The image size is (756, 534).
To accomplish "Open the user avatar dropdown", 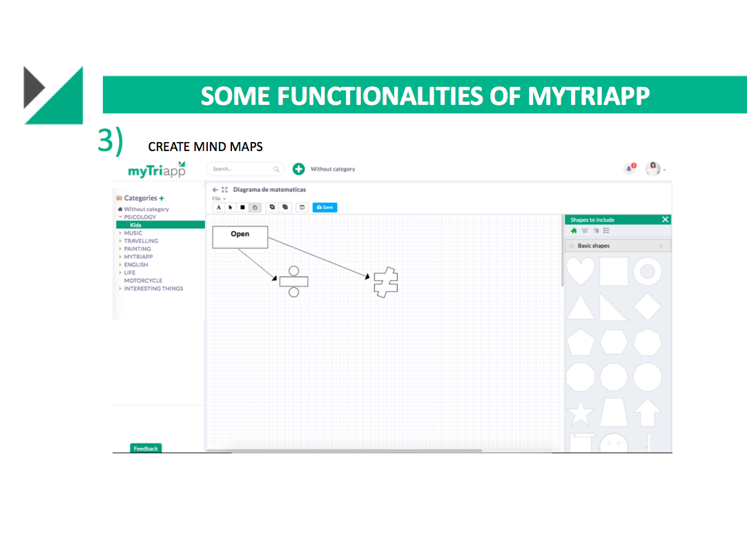I will 655,168.
